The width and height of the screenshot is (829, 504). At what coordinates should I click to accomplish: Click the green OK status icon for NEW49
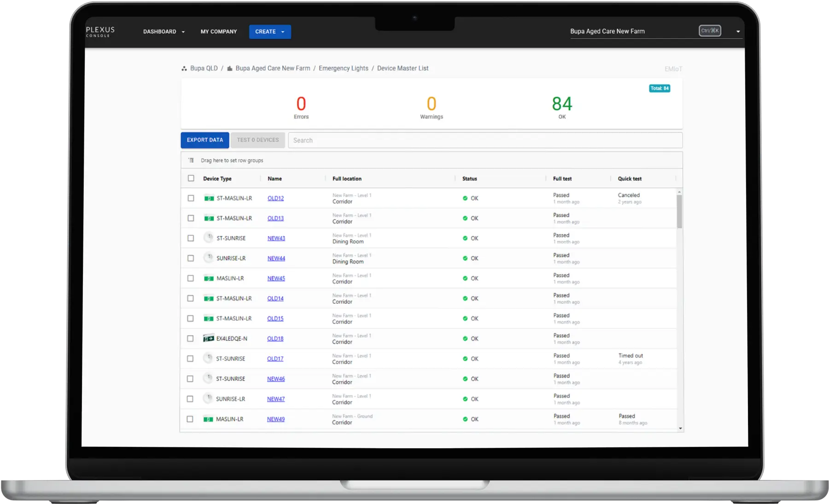tap(465, 419)
